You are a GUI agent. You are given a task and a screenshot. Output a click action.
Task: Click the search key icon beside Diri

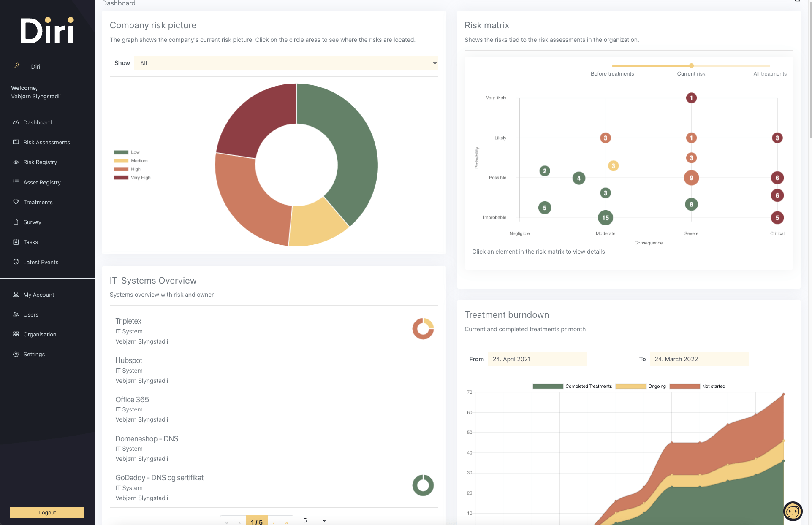(x=17, y=66)
